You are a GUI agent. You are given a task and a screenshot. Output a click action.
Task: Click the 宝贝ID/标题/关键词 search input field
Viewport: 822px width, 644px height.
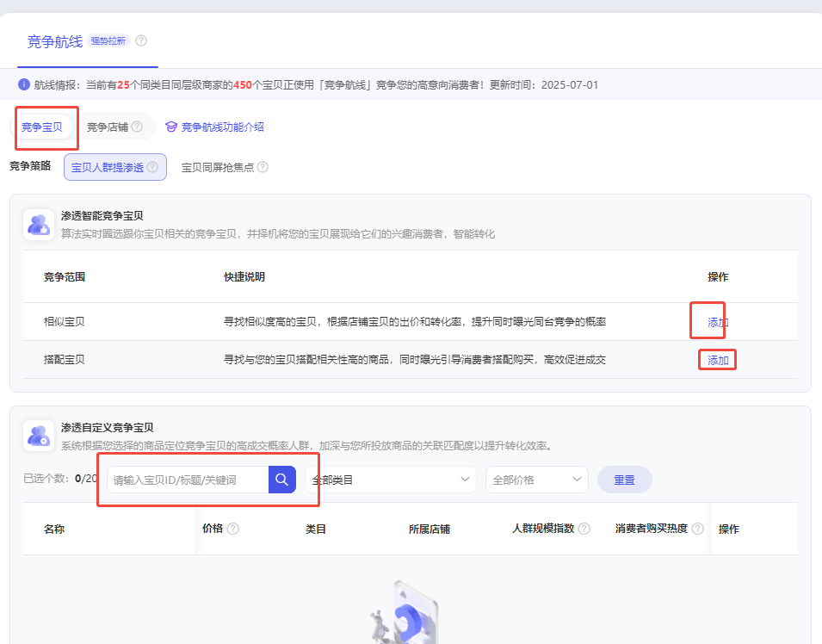[x=188, y=480]
